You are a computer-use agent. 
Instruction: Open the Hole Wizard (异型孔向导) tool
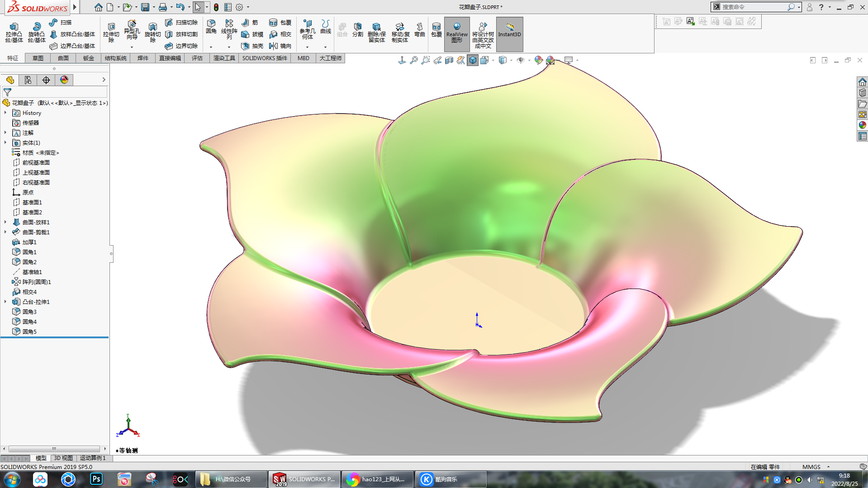132,30
